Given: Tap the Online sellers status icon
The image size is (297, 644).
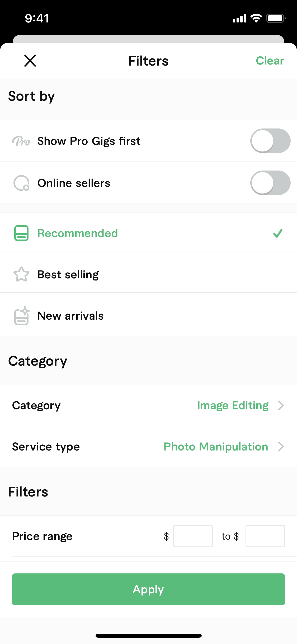Looking at the screenshot, I should coord(21,183).
